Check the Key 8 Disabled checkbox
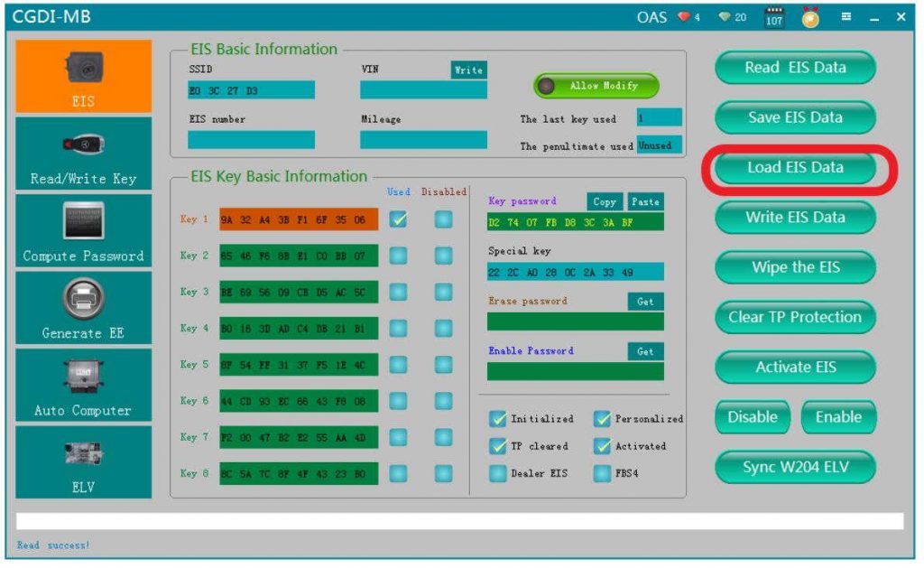The width and height of the screenshot is (924, 568). (444, 473)
